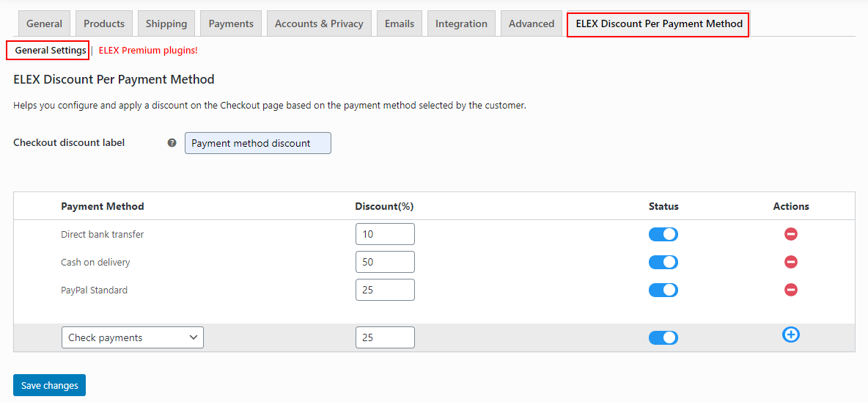
Task: Click the Direct bank transfer discount field
Action: click(x=385, y=234)
